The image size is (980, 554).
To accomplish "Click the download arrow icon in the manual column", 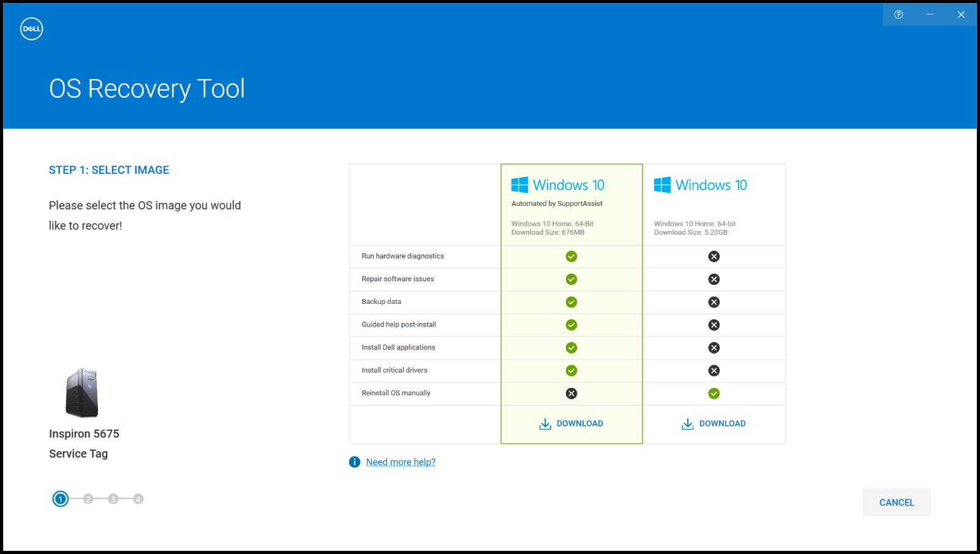I will click(687, 423).
